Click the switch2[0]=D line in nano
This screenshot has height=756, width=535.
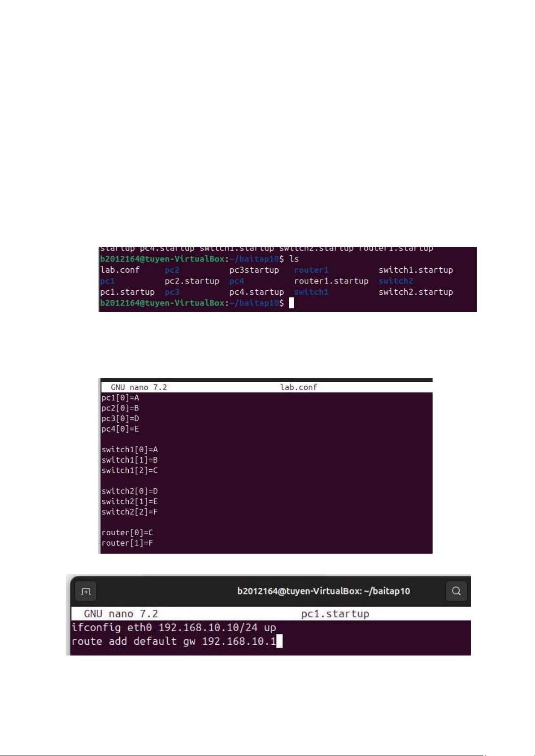[130, 491]
